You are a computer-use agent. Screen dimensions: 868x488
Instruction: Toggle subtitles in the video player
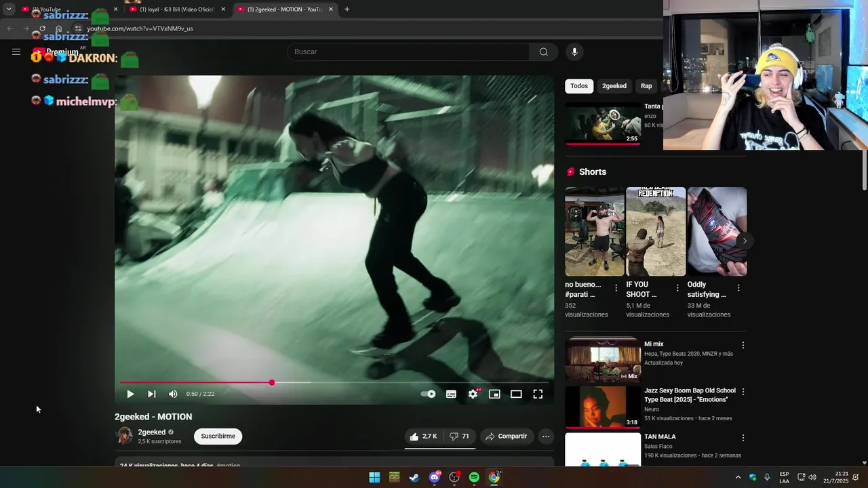[x=451, y=394]
